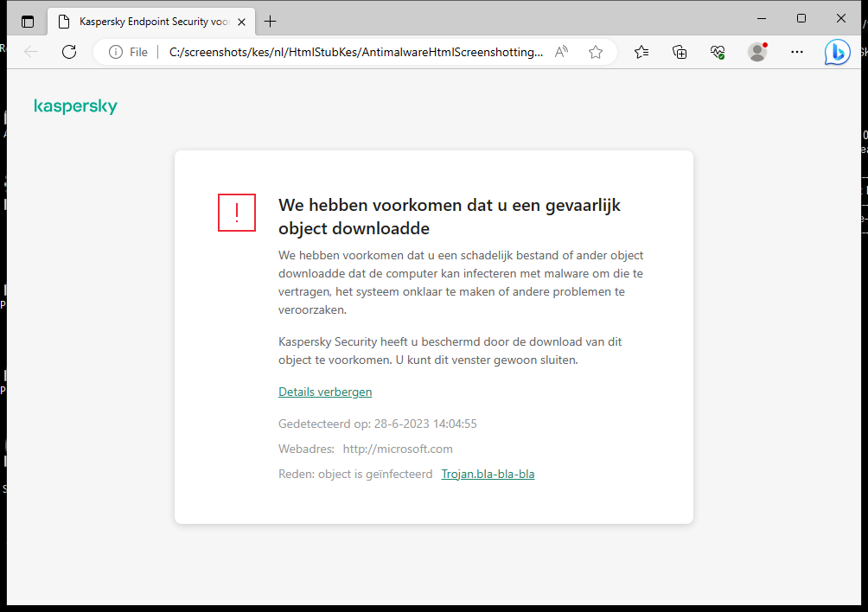Add this page to favorites
The height and width of the screenshot is (612, 868).
point(595,52)
